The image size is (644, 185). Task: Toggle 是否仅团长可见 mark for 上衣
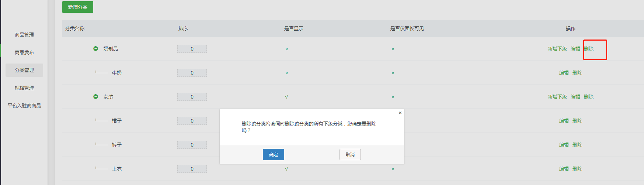point(393,169)
